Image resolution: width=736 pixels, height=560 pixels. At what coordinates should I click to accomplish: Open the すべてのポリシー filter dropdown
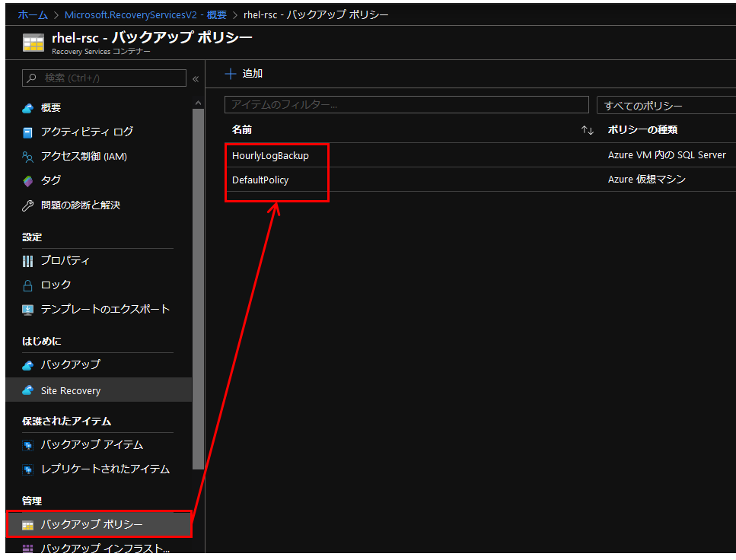[x=666, y=105]
